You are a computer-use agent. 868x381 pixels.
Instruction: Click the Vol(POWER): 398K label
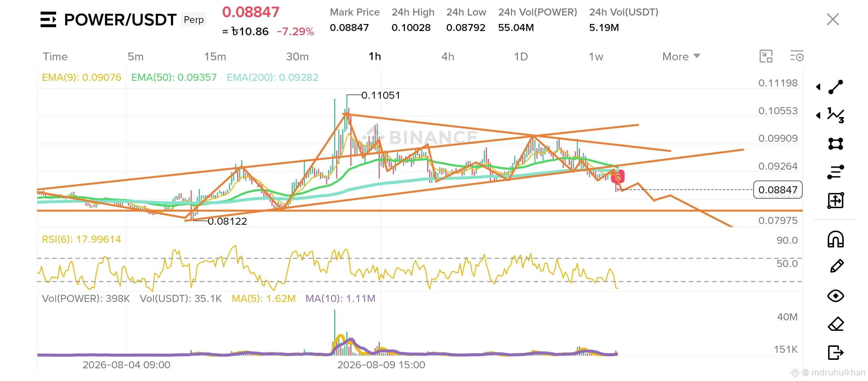86,298
